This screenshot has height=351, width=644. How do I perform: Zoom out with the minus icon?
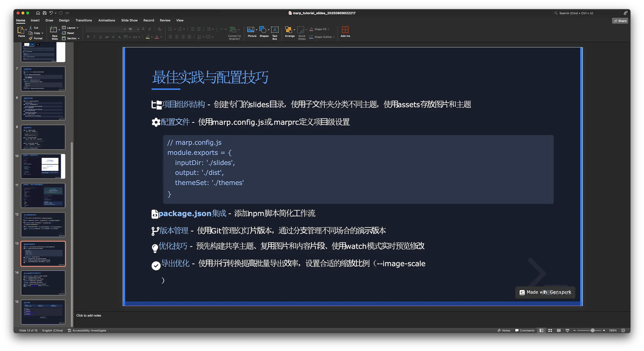(x=575, y=330)
